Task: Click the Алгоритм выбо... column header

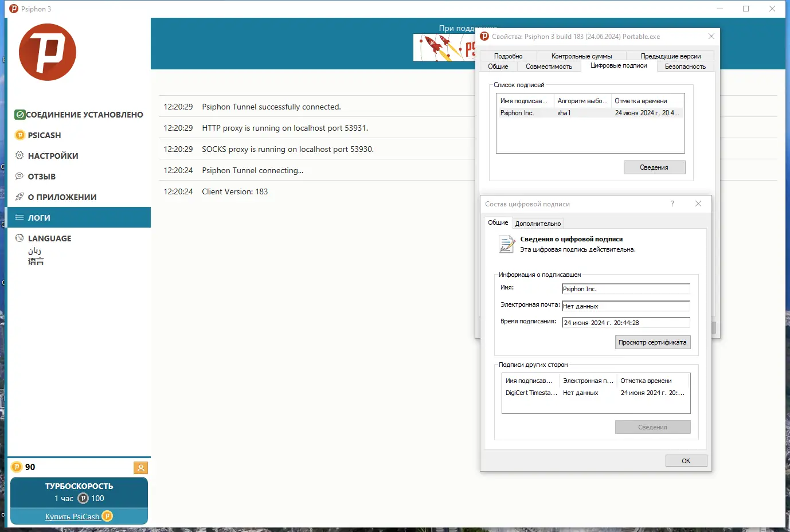Action: click(582, 101)
